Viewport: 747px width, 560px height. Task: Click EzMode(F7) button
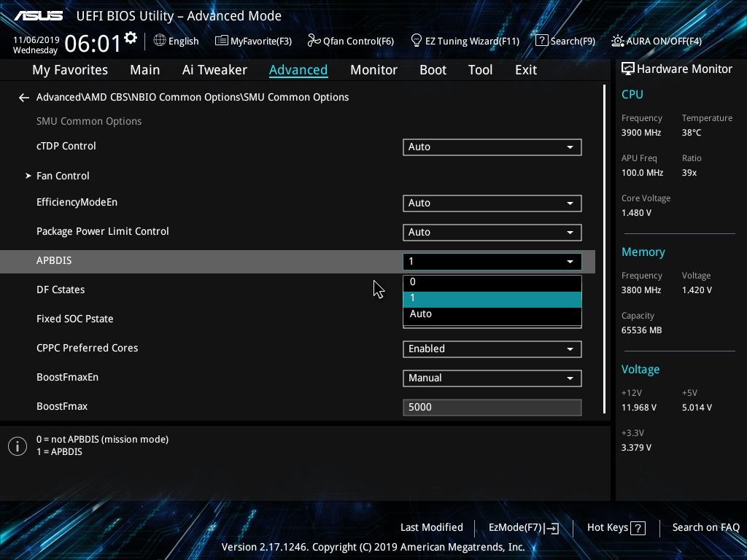click(x=524, y=528)
